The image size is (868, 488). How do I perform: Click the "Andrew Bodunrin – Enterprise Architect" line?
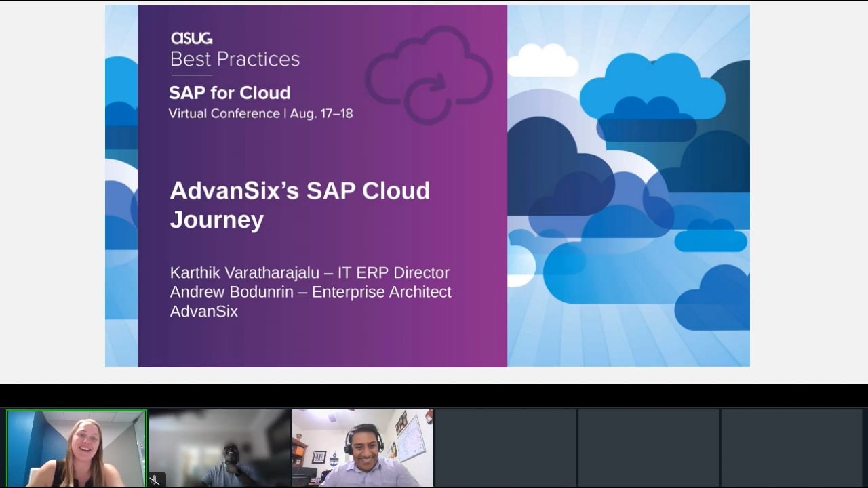coord(311,292)
